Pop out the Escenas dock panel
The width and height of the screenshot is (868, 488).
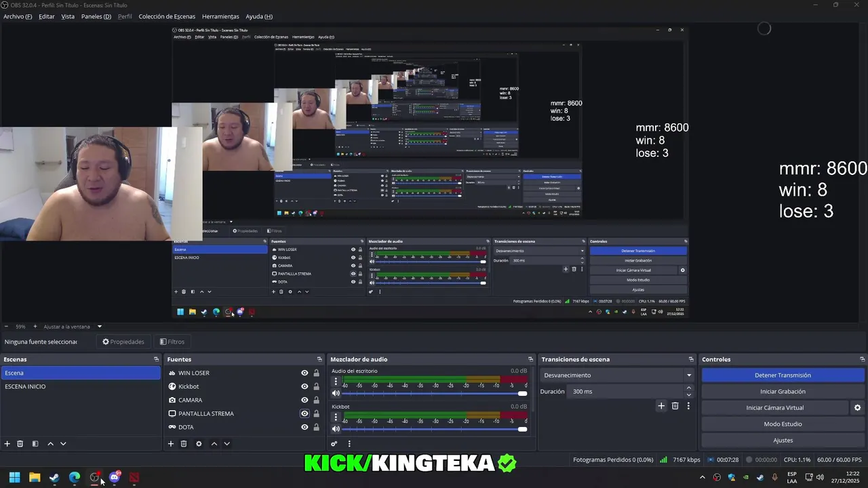(x=156, y=359)
